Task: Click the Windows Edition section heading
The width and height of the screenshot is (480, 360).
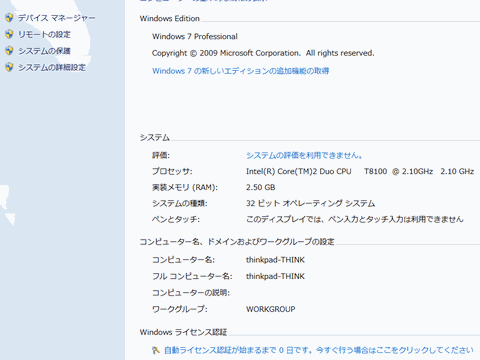Action: [170, 19]
